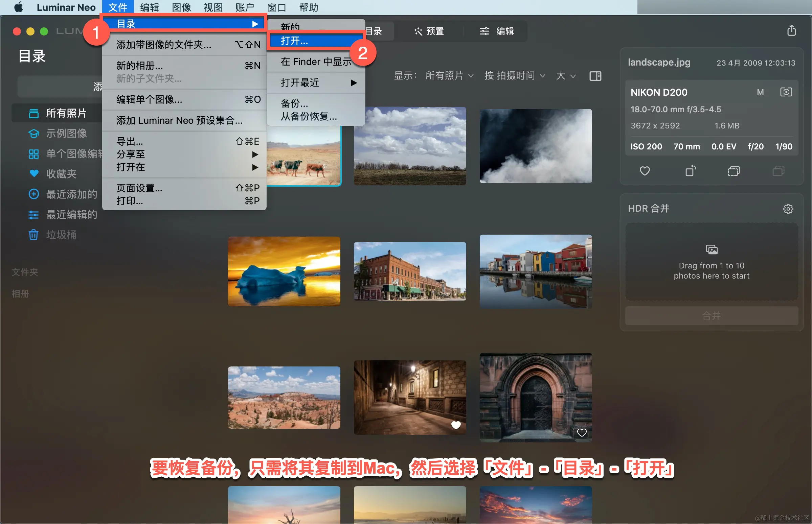Open the 按拍摄时间 sort dropdown

[x=515, y=75]
